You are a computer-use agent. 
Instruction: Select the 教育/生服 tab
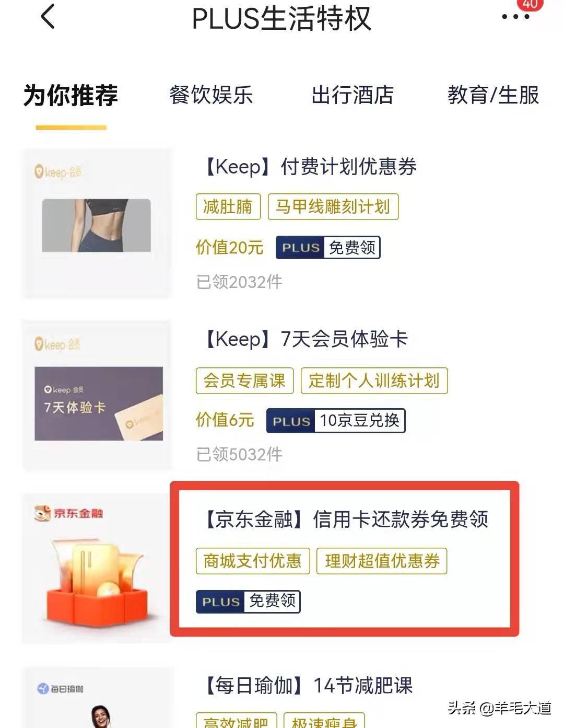493,95
